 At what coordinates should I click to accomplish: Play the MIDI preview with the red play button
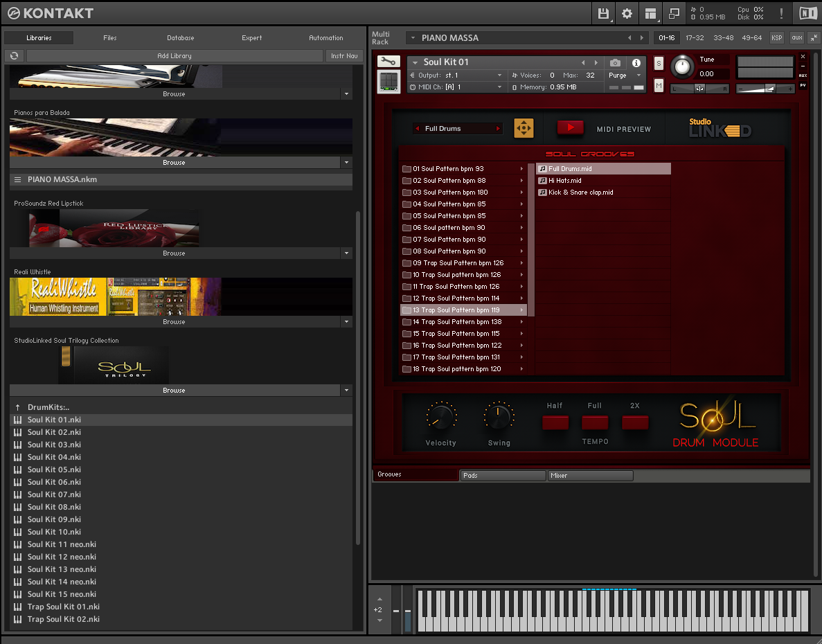[x=571, y=127]
